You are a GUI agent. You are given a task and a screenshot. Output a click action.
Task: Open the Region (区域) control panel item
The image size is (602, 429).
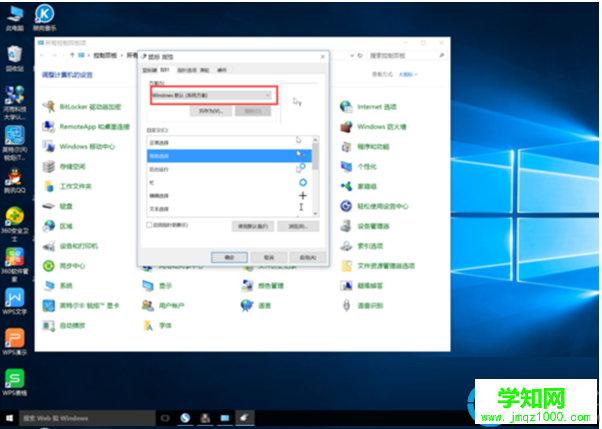[x=58, y=226]
